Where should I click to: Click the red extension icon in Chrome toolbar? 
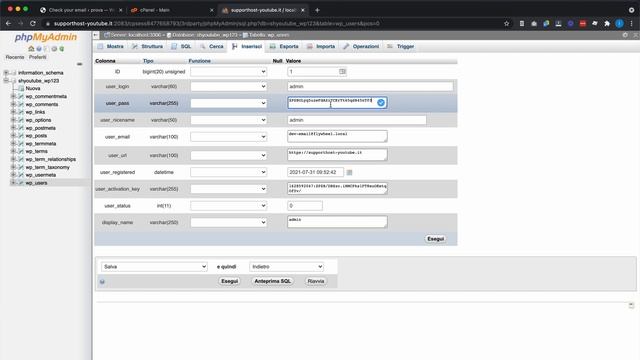pyautogui.click(x=582, y=24)
